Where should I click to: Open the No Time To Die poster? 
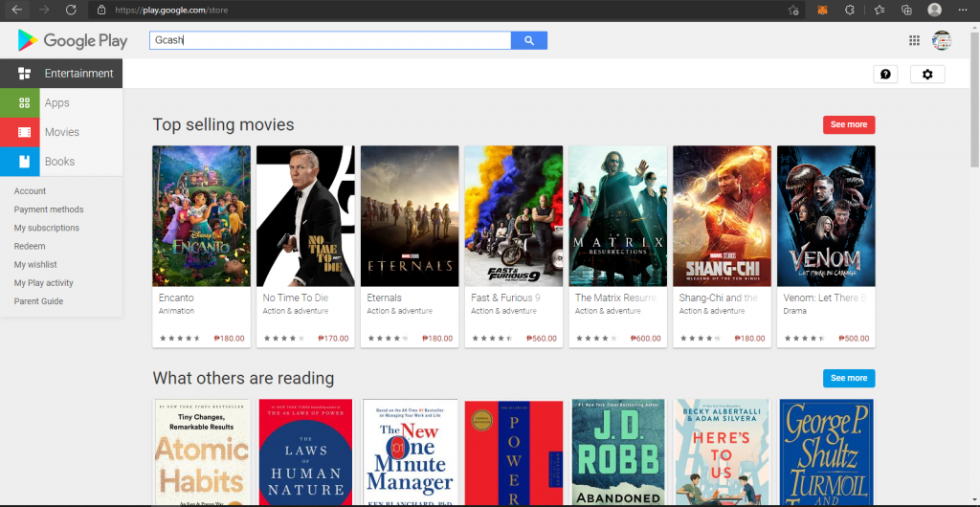(x=305, y=216)
